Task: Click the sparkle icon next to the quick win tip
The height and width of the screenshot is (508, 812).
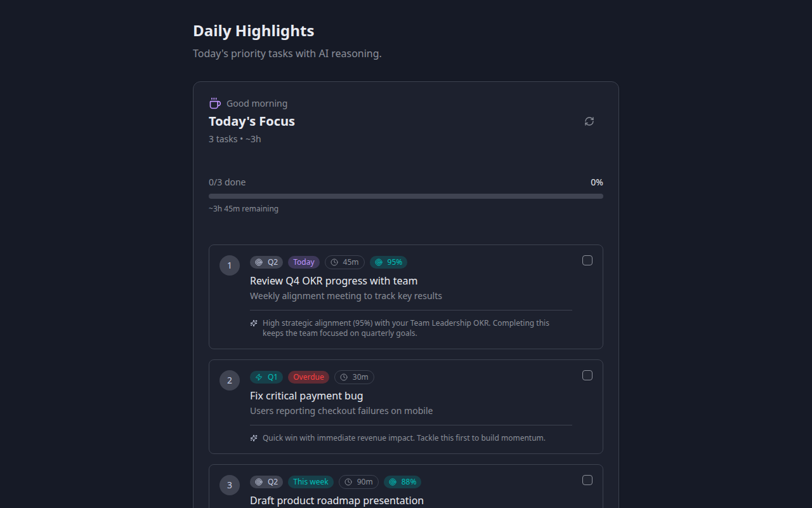Action: click(x=254, y=438)
